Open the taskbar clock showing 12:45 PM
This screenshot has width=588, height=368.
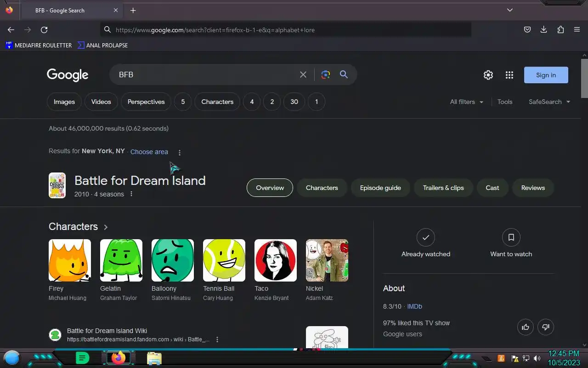click(x=564, y=358)
